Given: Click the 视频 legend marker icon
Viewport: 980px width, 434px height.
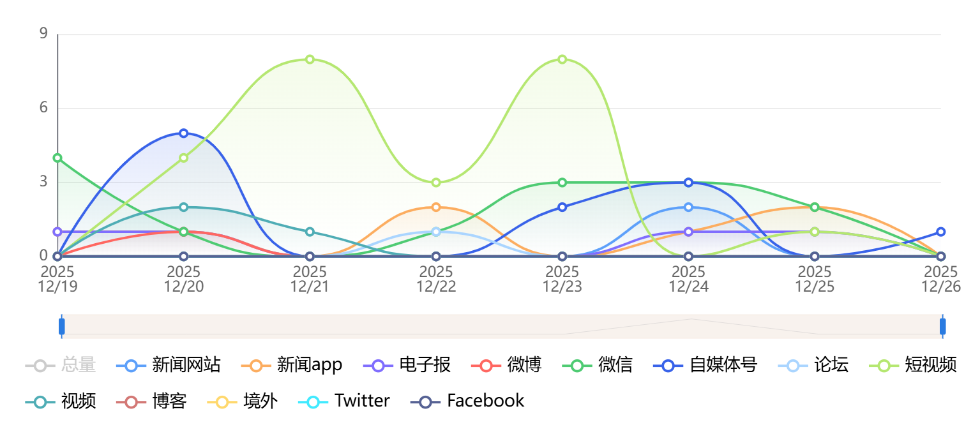Looking at the screenshot, I should (40, 401).
